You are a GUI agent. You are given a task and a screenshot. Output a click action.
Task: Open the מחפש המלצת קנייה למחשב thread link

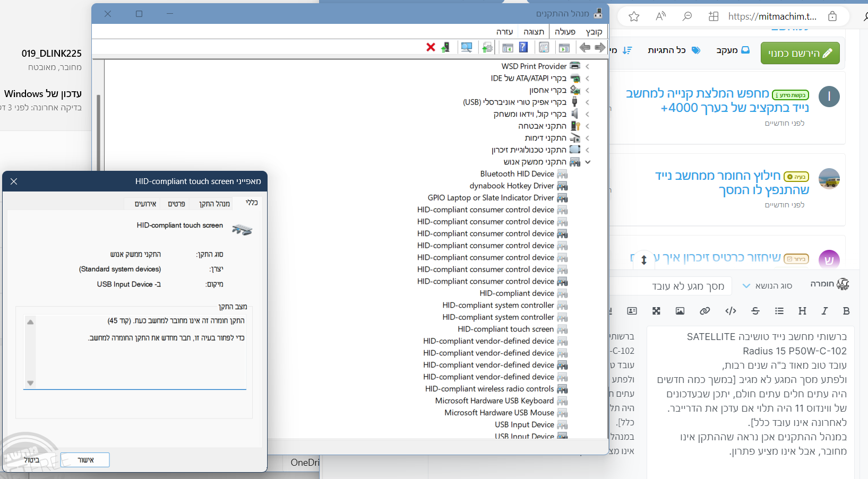[x=717, y=101]
